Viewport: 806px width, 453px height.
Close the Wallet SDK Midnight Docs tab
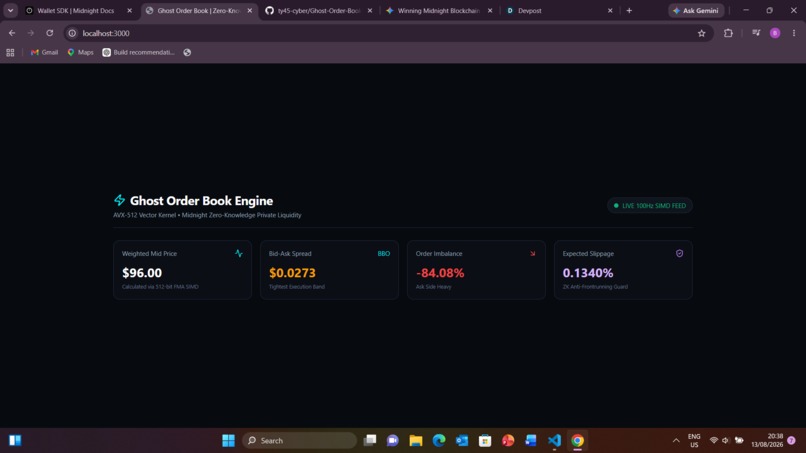(x=130, y=10)
